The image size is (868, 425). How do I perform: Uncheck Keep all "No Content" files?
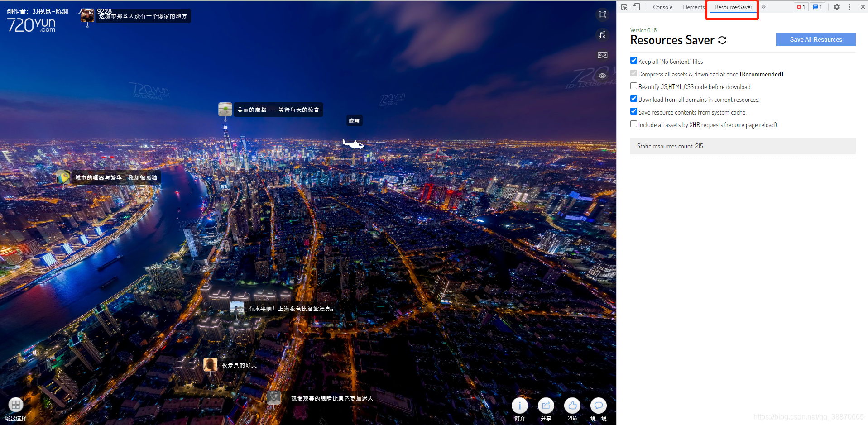point(633,61)
